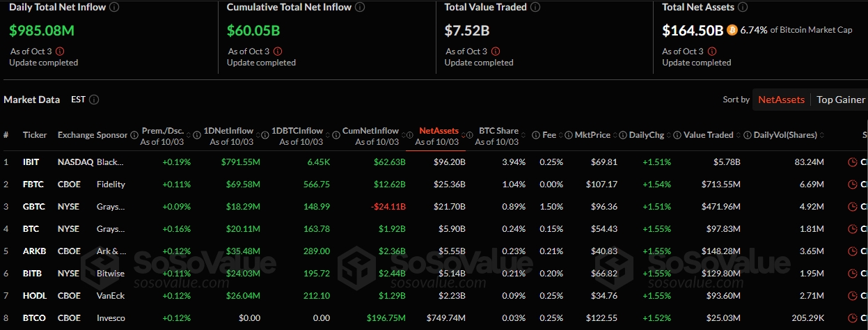Click sort arrows on DailyVol(Shares) column
The image size is (868, 330).
[822, 135]
